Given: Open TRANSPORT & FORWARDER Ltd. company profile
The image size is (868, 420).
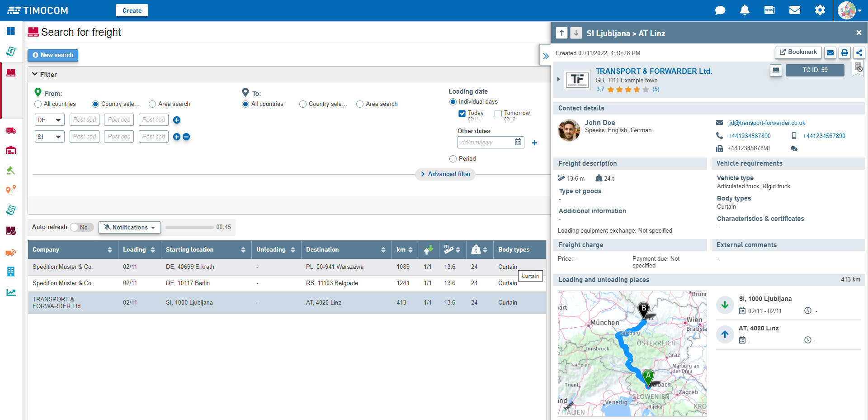Looking at the screenshot, I should pos(654,71).
